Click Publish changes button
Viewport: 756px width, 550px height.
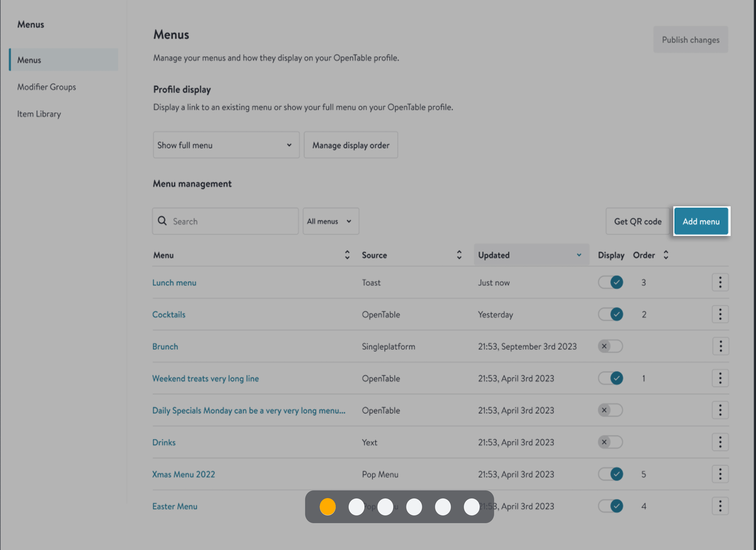coord(691,40)
